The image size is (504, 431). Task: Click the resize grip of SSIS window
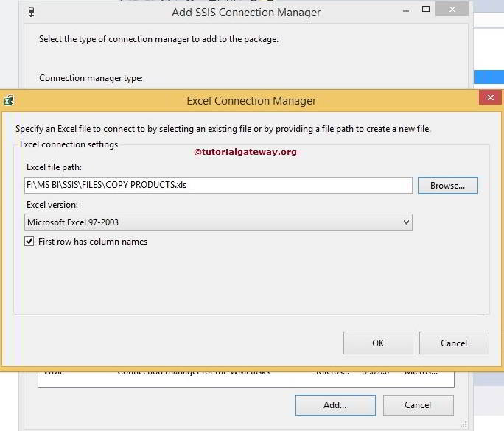pyautogui.click(x=463, y=424)
